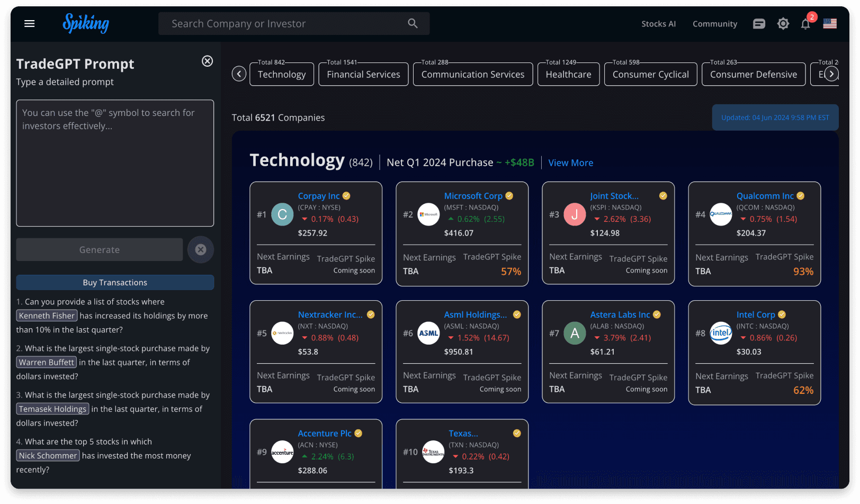Screen dimensions: 860x504
Task: Click the Astera Labs A avatar
Action: (575, 333)
